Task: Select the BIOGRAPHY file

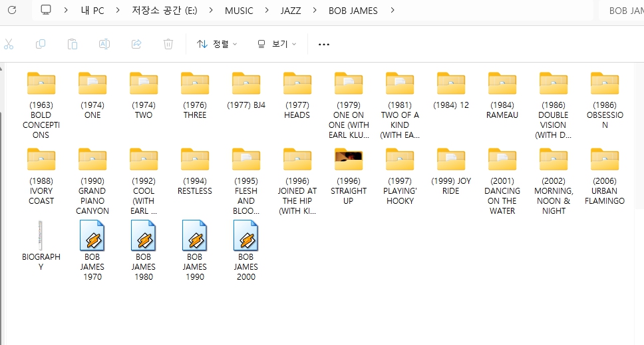Action: pyautogui.click(x=41, y=236)
